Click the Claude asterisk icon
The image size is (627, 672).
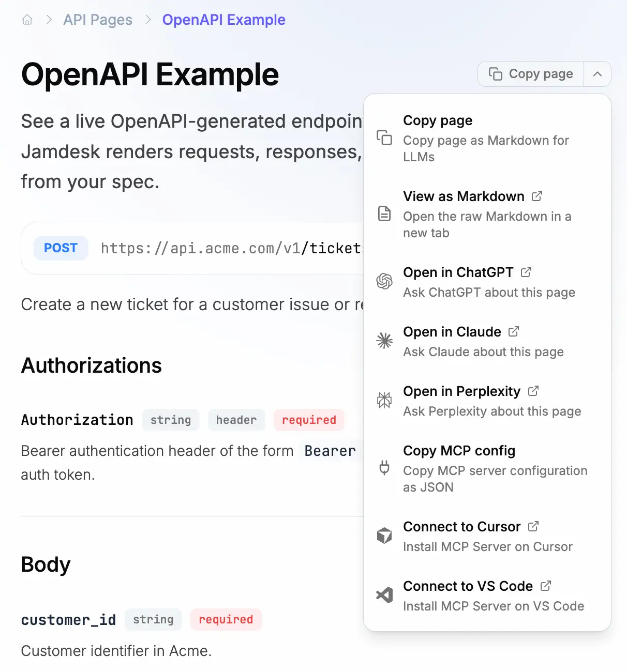point(384,341)
